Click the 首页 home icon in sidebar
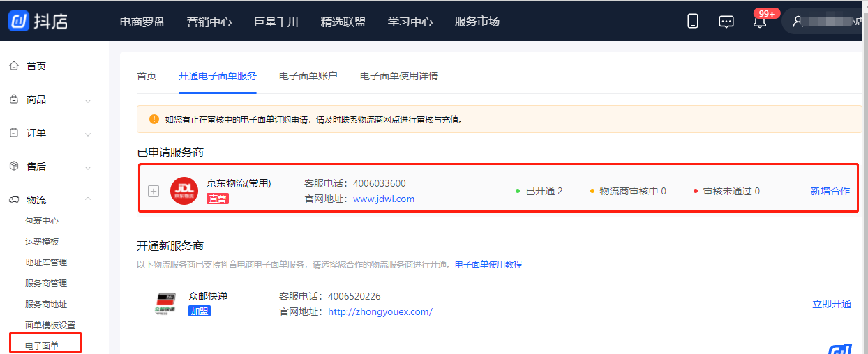The height and width of the screenshot is (354, 868). (x=13, y=66)
